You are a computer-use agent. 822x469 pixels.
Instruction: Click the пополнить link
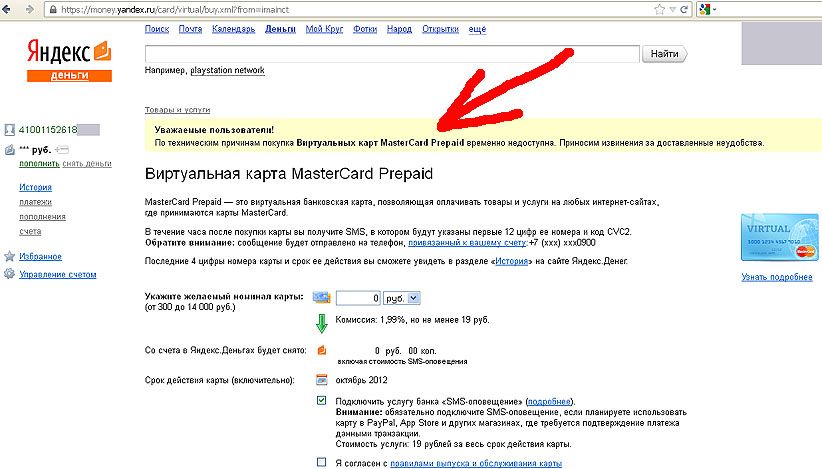click(x=39, y=163)
